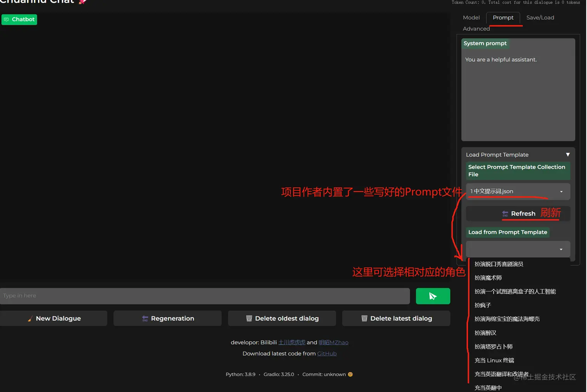Image resolution: width=587 pixels, height=392 pixels.
Task: Click the Regeneration button
Action: 167,318
